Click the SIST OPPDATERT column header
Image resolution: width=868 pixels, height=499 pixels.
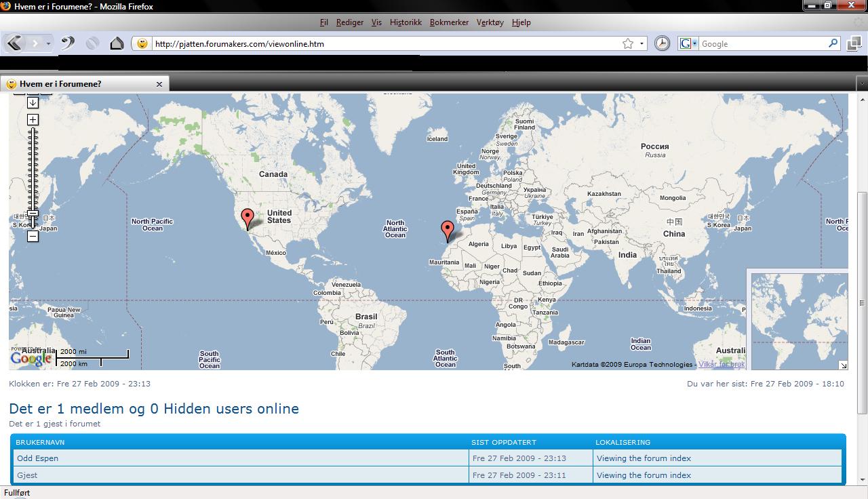[x=504, y=442]
